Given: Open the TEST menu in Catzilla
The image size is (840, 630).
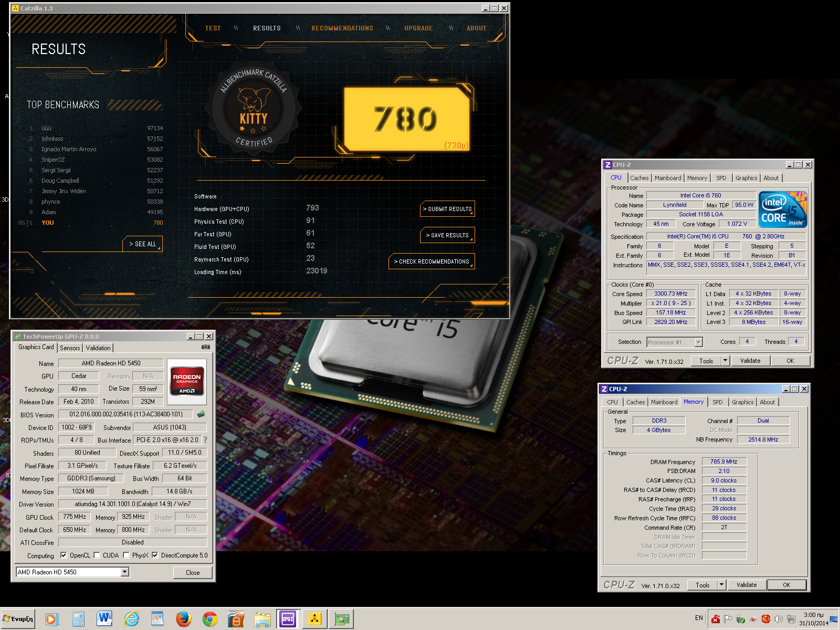Looking at the screenshot, I should 213,28.
